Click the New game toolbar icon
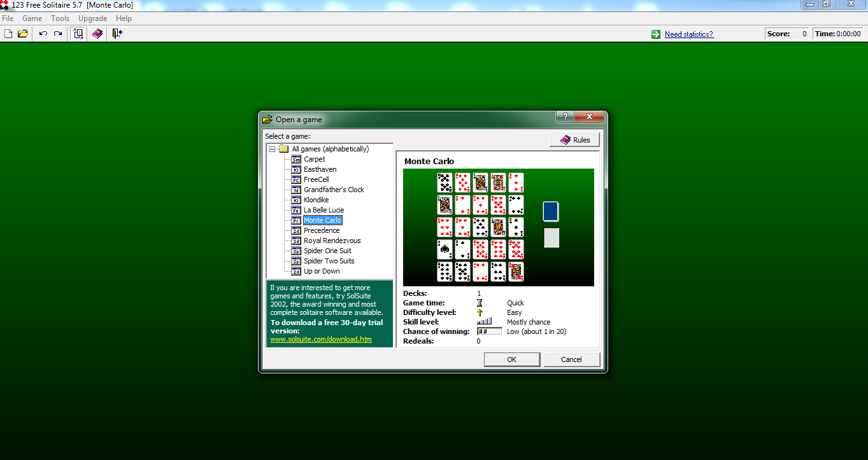Viewport: 868px width, 460px height. click(8, 34)
